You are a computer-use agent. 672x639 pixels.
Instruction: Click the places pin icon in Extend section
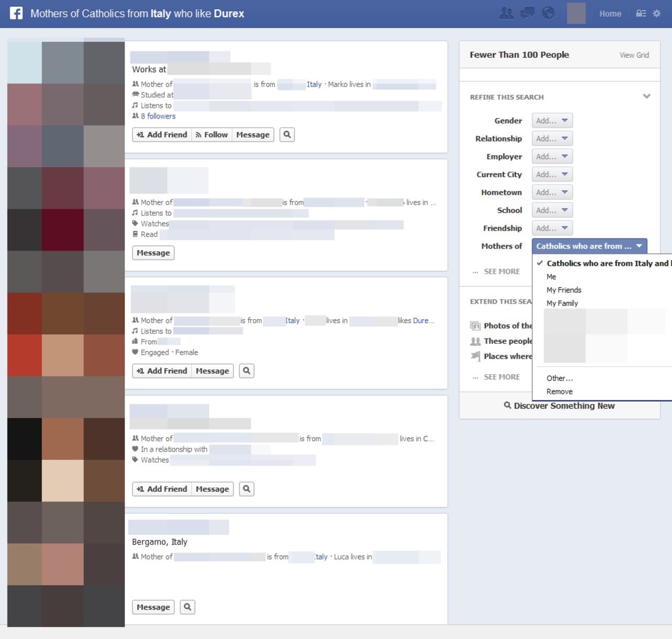[x=476, y=356]
